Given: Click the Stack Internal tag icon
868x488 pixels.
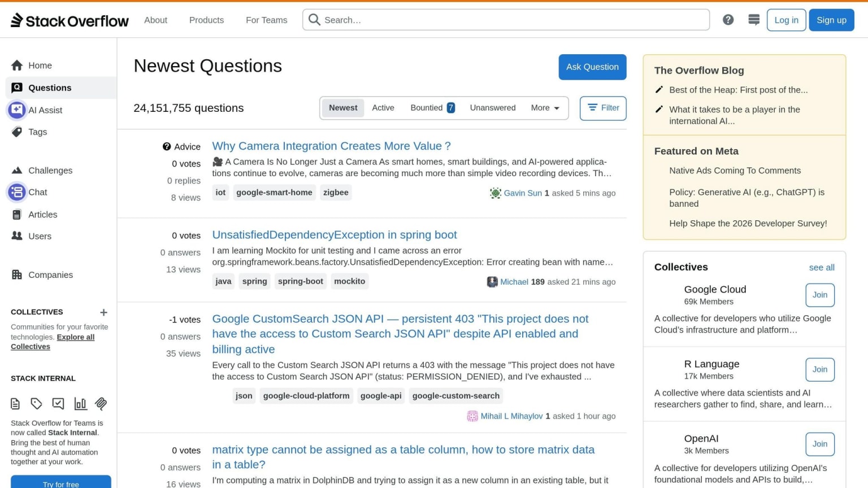Looking at the screenshot, I should click(x=37, y=403).
